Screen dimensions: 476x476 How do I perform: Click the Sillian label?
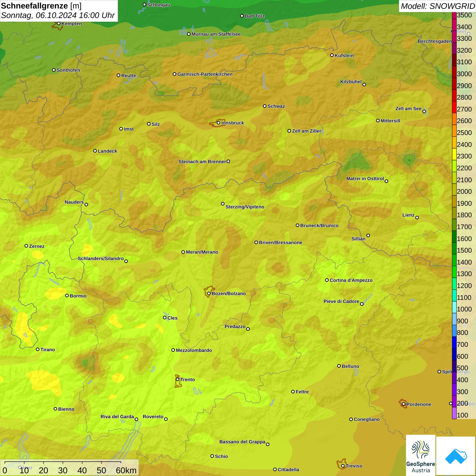click(x=358, y=239)
